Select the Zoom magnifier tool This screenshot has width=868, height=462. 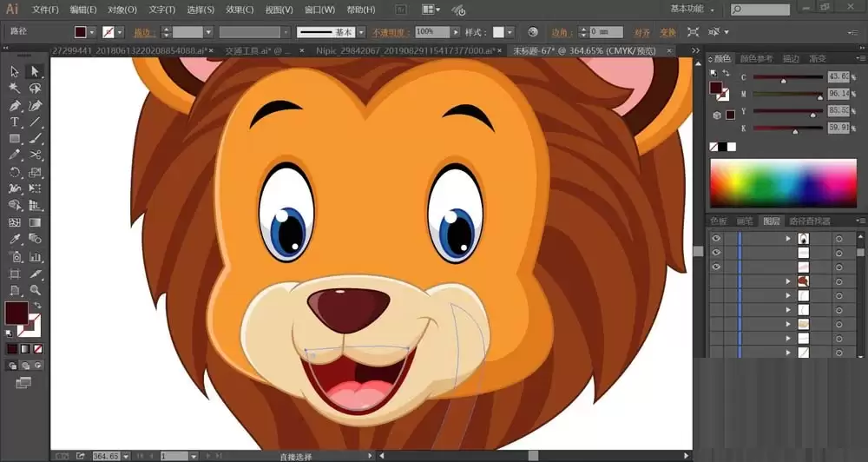(36, 290)
